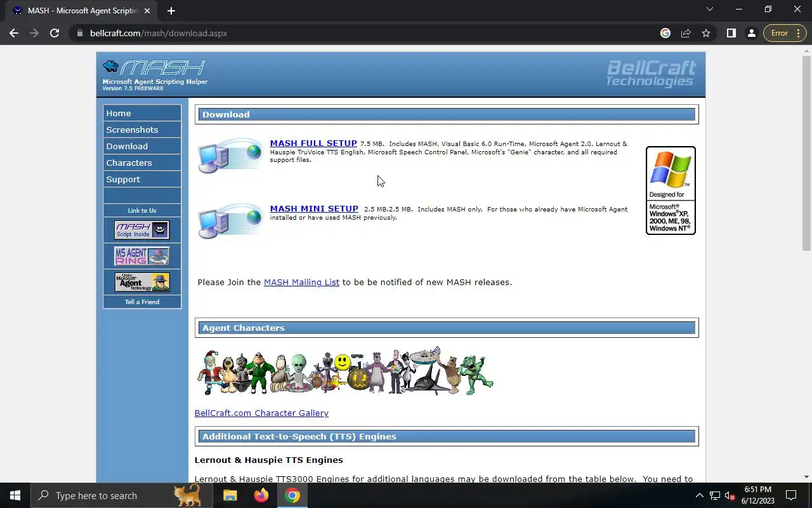Open the Chrome profile icon

752,33
